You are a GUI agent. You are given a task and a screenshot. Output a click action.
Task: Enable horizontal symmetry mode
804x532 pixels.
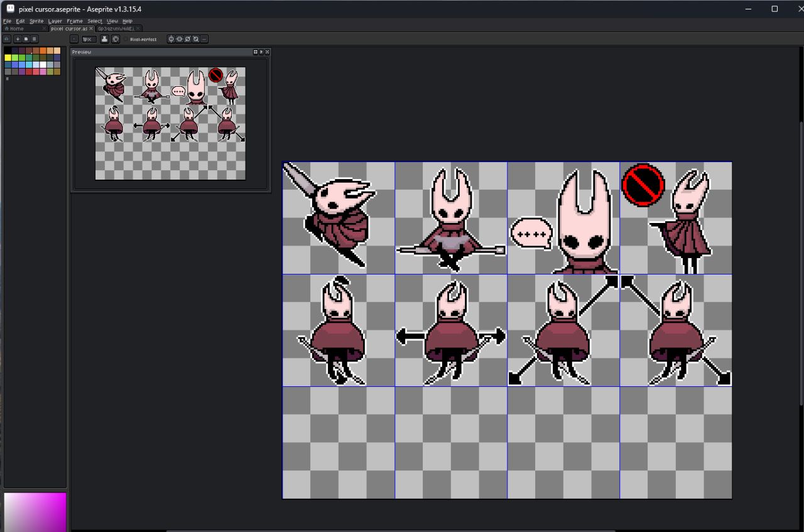point(171,39)
